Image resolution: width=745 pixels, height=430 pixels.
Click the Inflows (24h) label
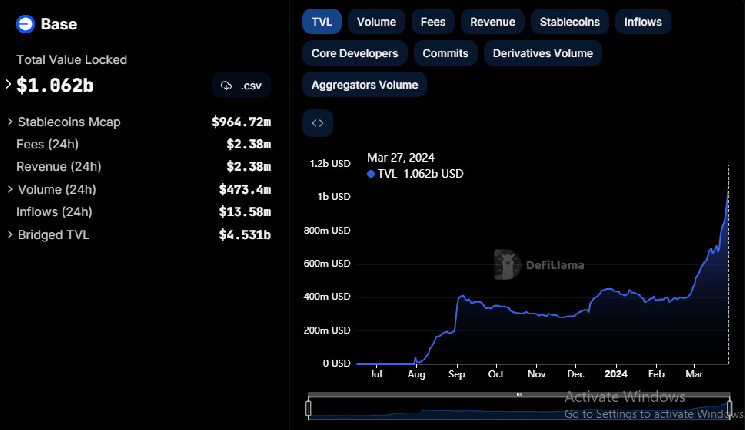click(54, 212)
